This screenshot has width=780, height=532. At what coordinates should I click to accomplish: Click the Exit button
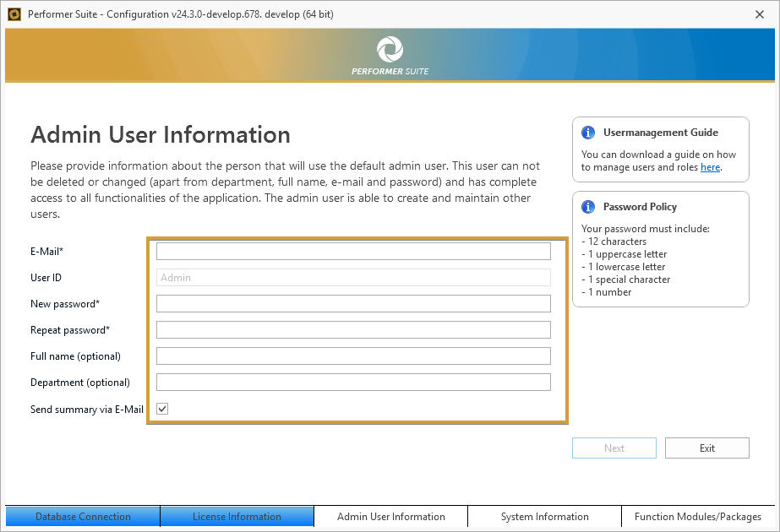click(x=706, y=448)
